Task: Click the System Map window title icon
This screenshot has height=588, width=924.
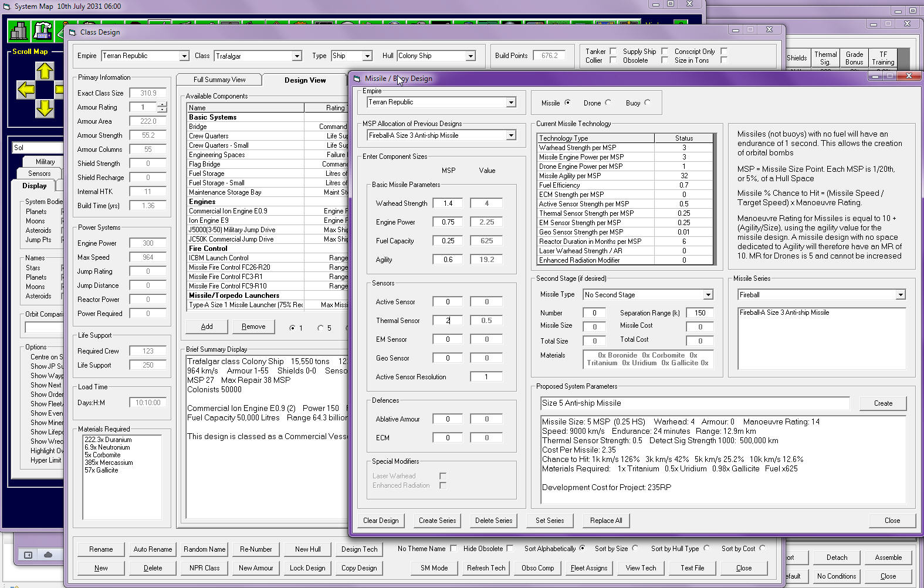Action: pos(6,6)
